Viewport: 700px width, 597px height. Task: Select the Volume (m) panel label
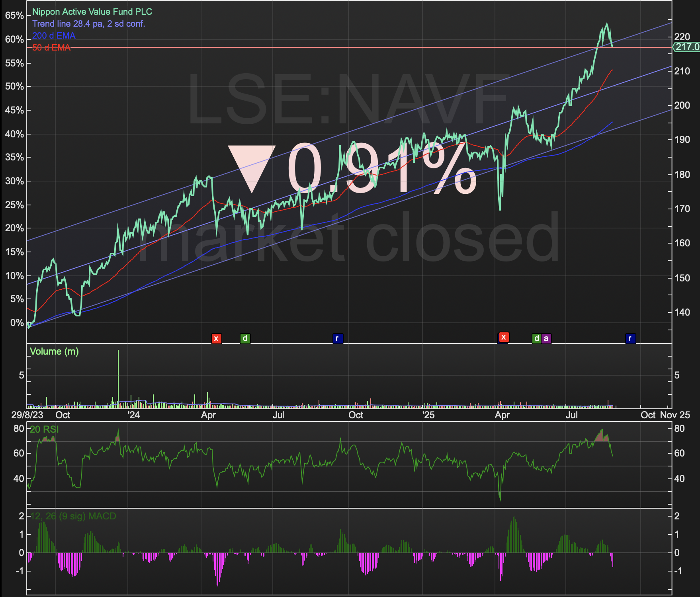click(x=54, y=351)
